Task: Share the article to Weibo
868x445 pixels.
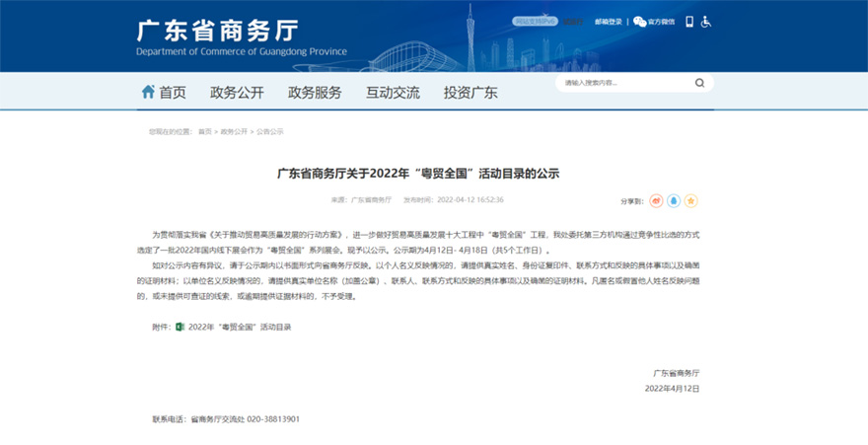Action: click(657, 201)
